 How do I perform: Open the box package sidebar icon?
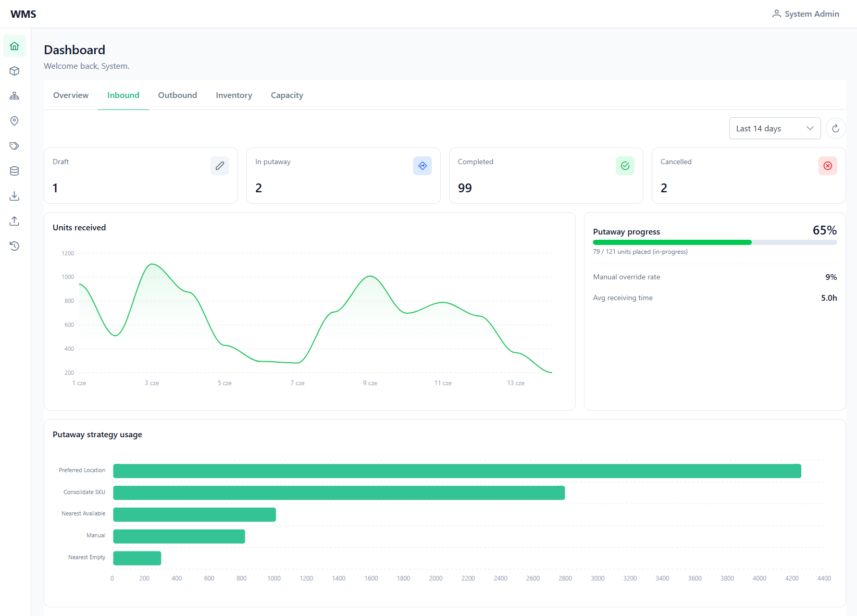(15, 71)
